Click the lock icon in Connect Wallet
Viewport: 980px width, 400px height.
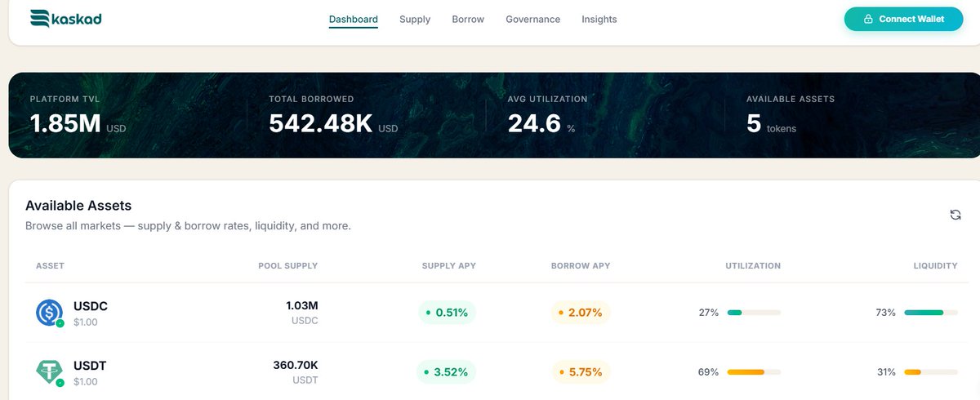click(x=868, y=20)
